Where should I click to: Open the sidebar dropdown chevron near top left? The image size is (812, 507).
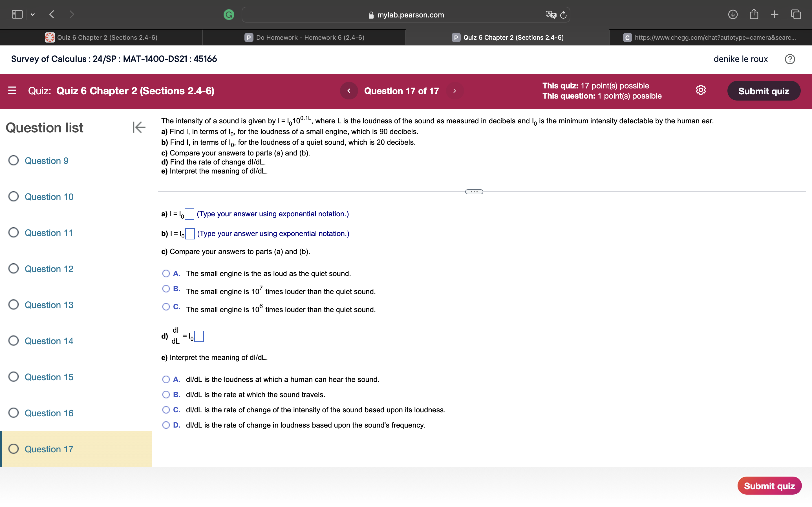(33, 14)
